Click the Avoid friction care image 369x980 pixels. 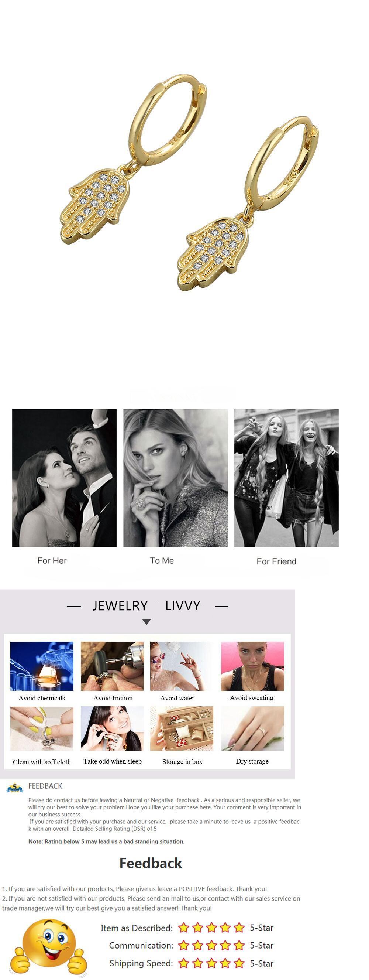(112, 666)
